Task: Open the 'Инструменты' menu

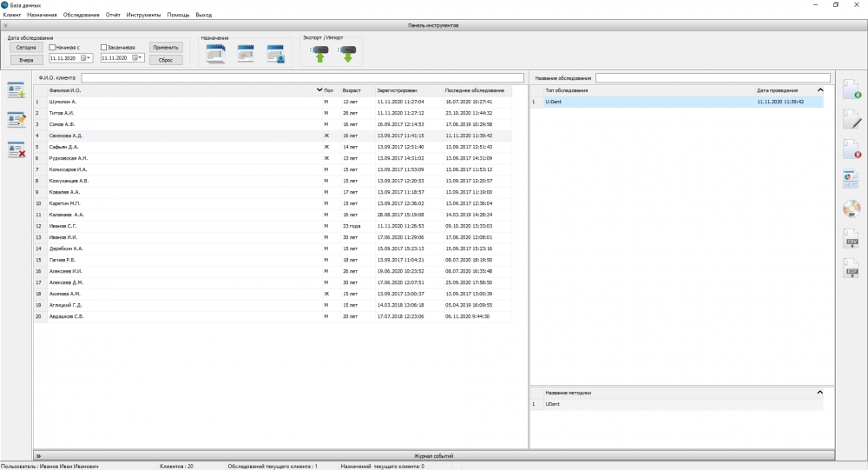Action: tap(143, 15)
